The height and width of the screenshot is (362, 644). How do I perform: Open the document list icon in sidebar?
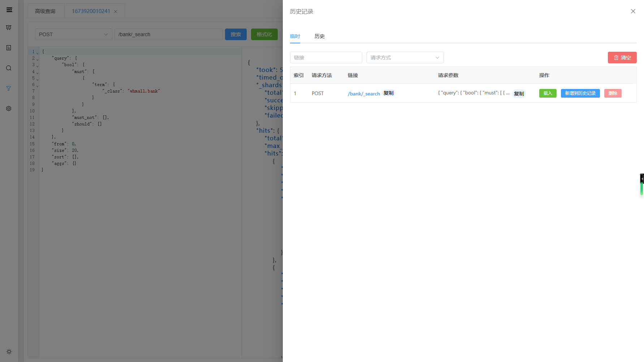click(x=9, y=48)
